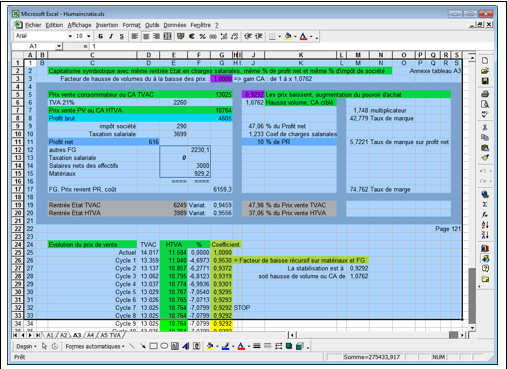Expand the Name Box dropdown showing A1

coord(59,46)
